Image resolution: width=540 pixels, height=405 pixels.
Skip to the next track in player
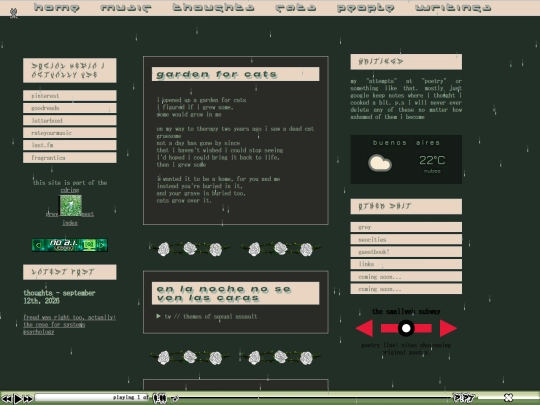[28, 399]
